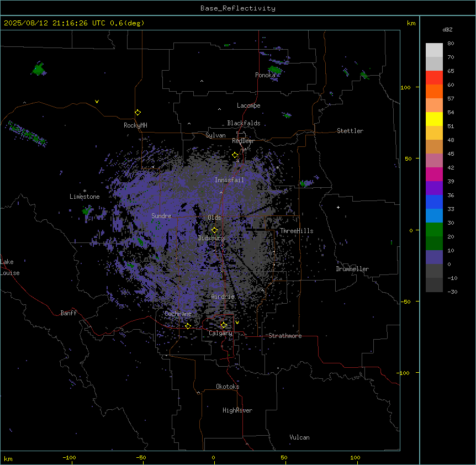Click the Innisfail label
Image resolution: width=476 pixels, height=465 pixels.
230,180
